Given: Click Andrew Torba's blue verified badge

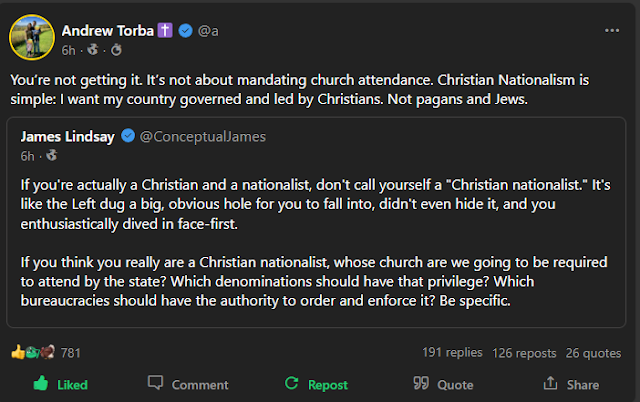Looking at the screenshot, I should [x=184, y=31].
